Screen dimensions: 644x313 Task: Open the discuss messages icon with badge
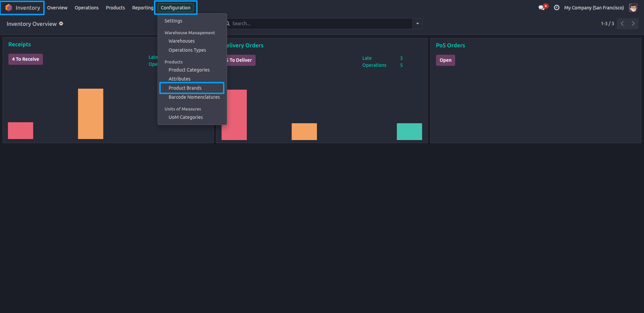(x=543, y=7)
